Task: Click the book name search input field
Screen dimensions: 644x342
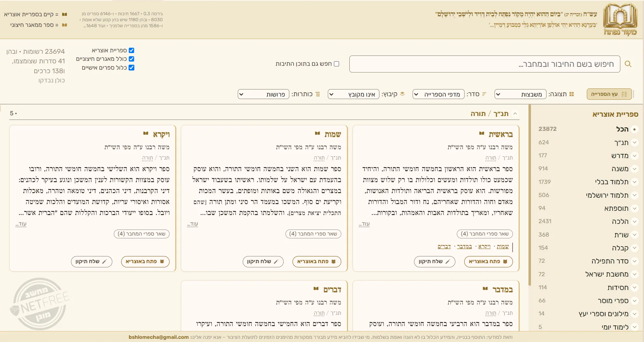Action: click(x=485, y=64)
